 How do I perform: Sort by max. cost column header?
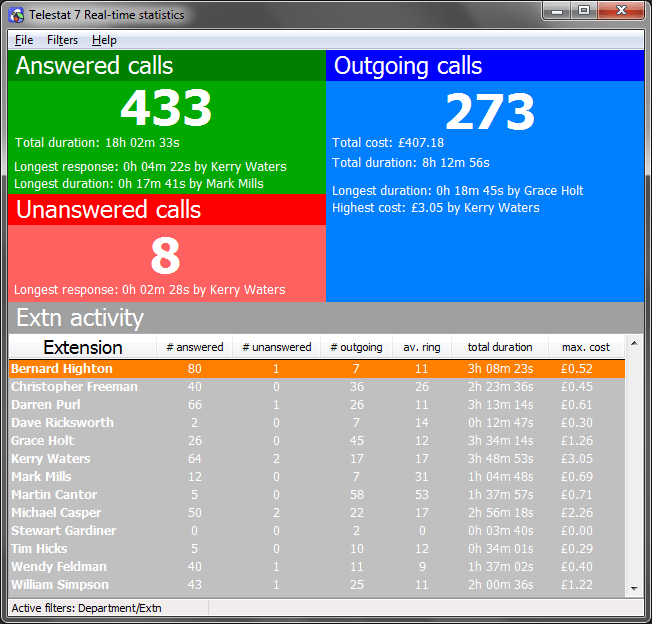pos(586,347)
